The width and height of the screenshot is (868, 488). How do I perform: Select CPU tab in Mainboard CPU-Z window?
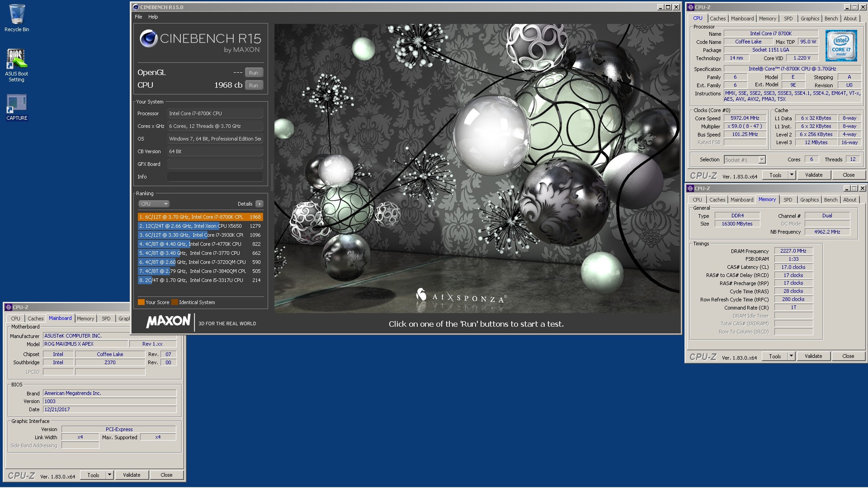16,319
